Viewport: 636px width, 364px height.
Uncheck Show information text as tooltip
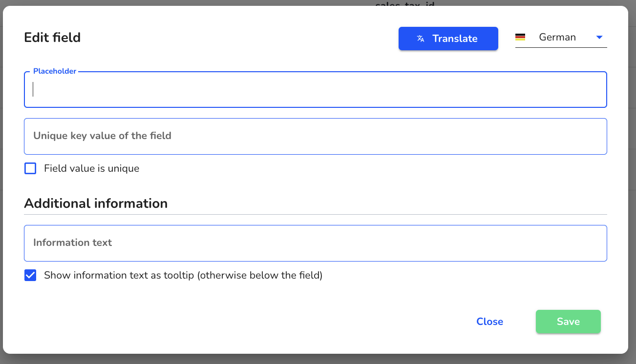point(30,275)
